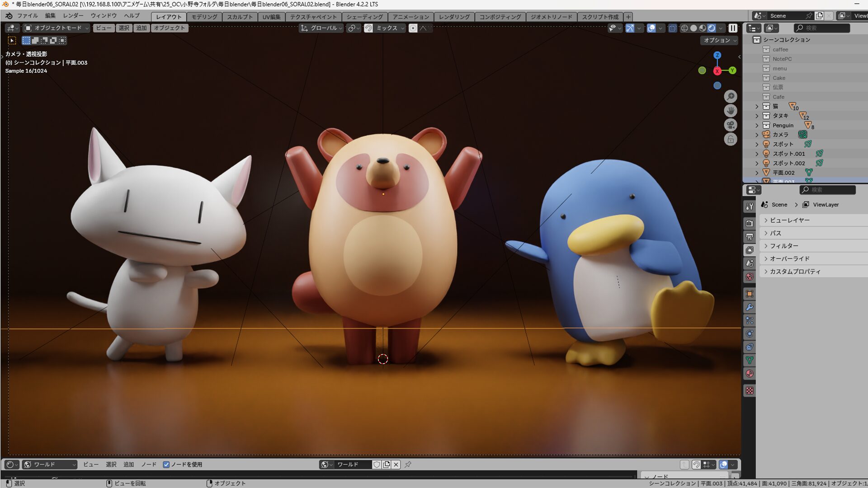Expand the フィルター panel
This screenshot has width=868, height=488.
(x=784, y=246)
